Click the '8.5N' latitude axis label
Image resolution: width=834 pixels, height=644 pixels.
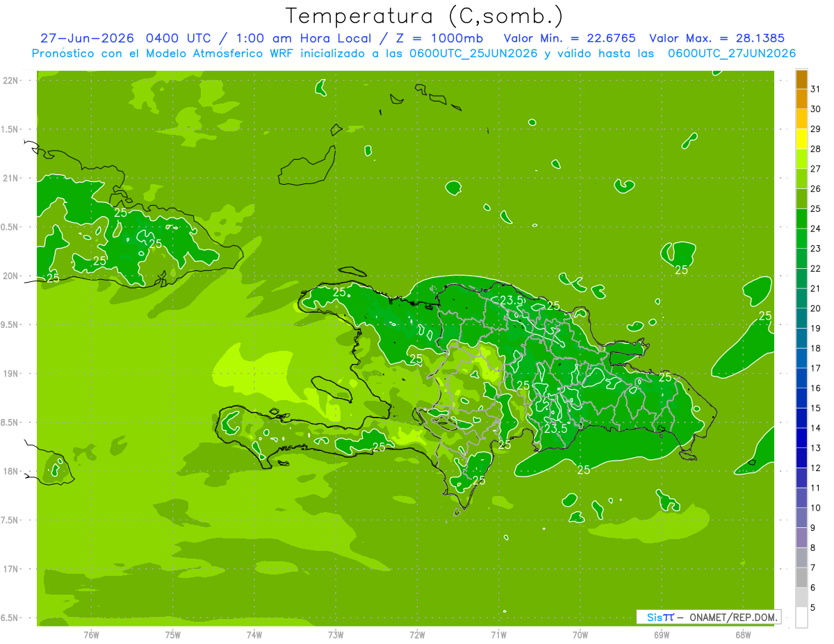coord(10,422)
